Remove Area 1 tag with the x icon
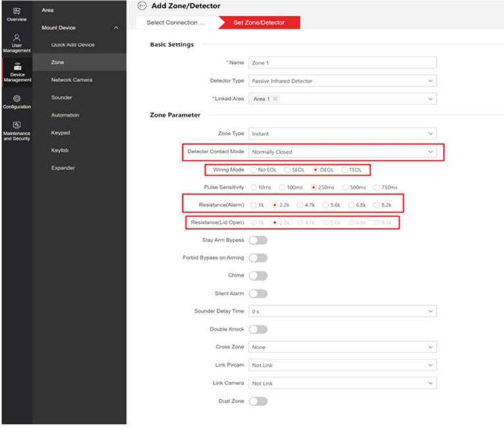The width and height of the screenshot is (504, 428). click(275, 99)
